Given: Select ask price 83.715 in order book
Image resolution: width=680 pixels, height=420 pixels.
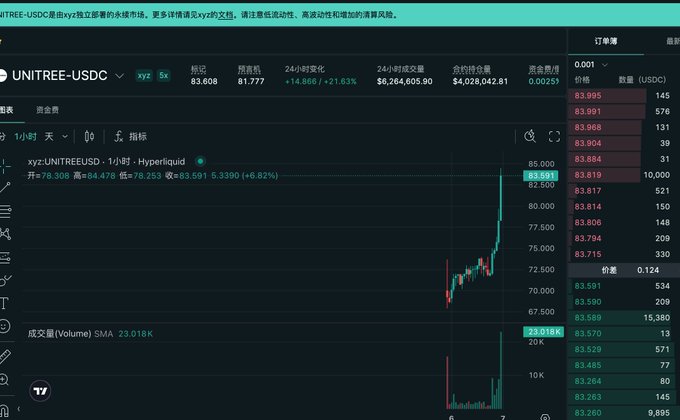Looking at the screenshot, I should pyautogui.click(x=588, y=254).
